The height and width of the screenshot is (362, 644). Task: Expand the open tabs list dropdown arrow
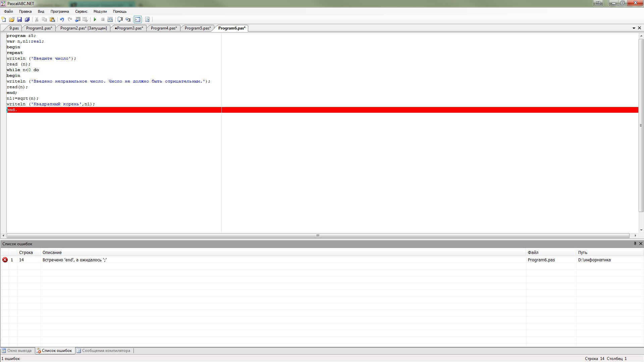[x=634, y=28]
